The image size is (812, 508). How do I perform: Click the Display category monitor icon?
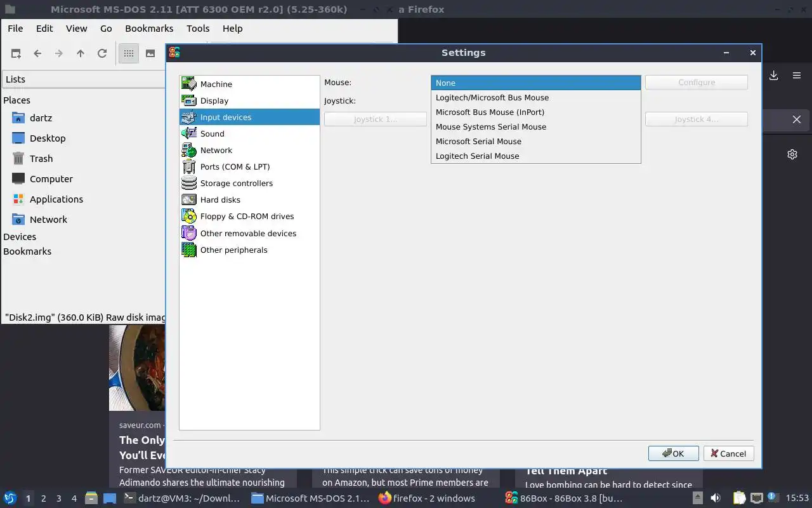point(189,100)
